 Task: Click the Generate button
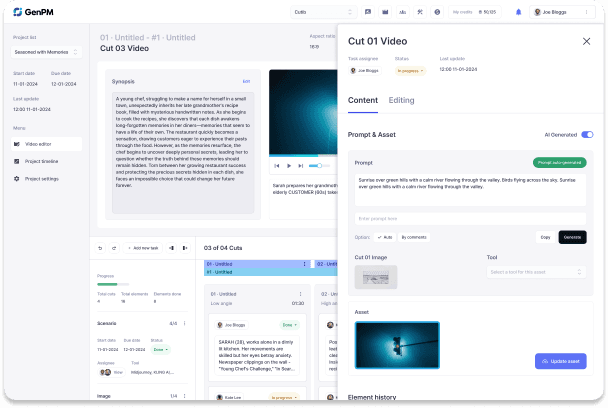[x=572, y=237]
